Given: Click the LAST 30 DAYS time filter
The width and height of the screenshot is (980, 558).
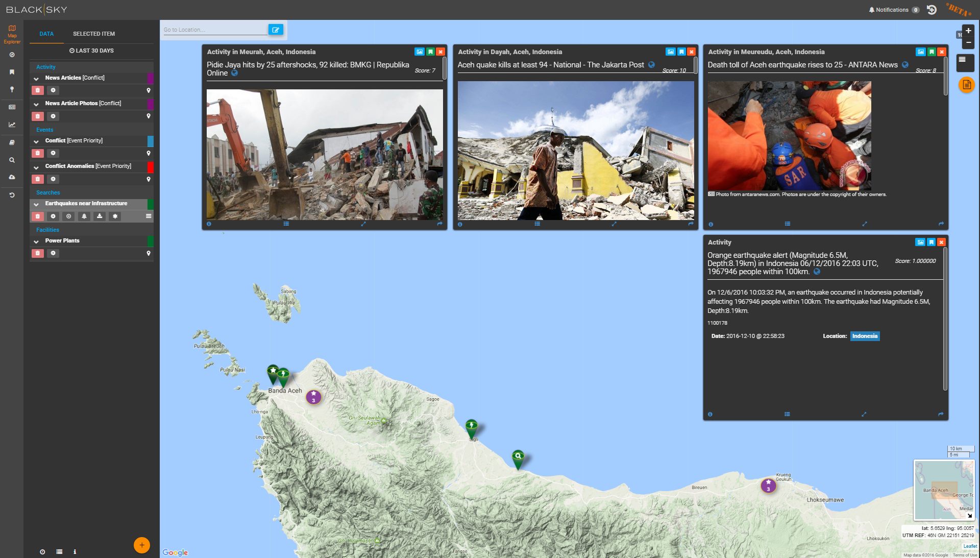Looking at the screenshot, I should pos(92,51).
